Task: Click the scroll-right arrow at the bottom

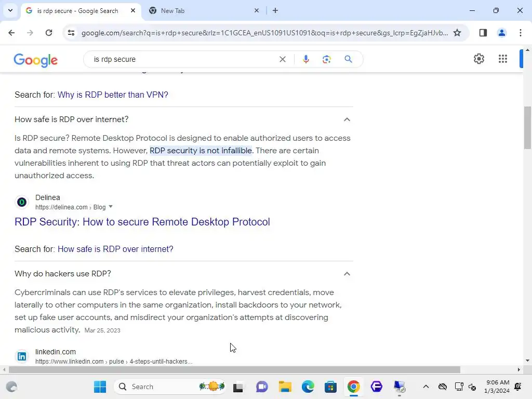Action: click(519, 369)
